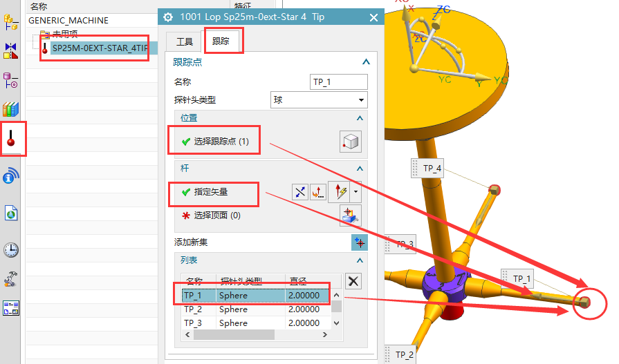Open the history clock icon

coord(11,249)
